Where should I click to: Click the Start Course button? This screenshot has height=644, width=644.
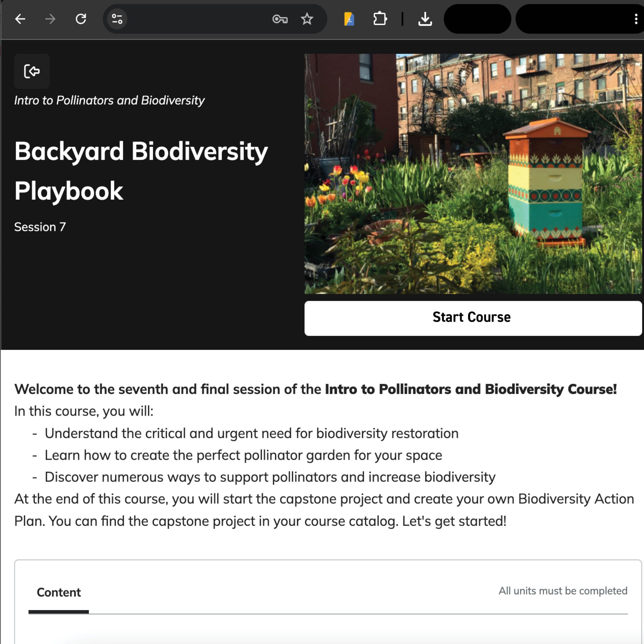pyautogui.click(x=473, y=318)
